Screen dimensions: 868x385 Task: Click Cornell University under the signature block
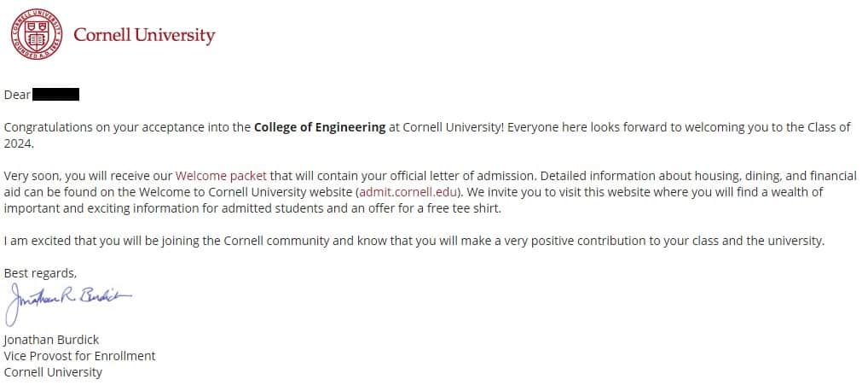pos(53,371)
